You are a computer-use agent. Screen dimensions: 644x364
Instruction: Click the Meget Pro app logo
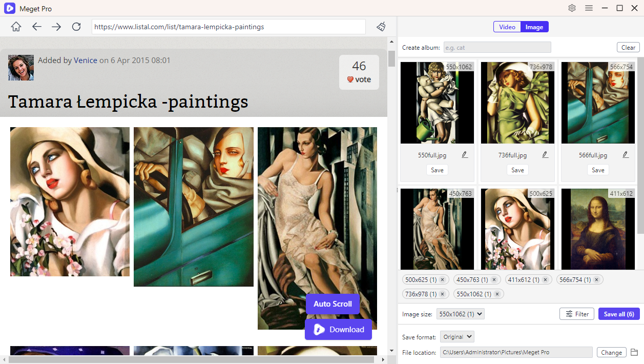point(10,8)
